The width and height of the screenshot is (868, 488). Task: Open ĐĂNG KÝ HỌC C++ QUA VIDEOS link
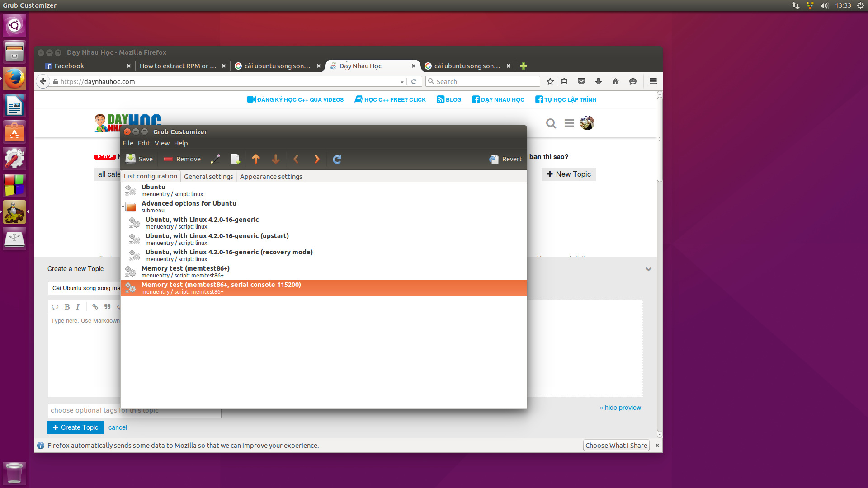pos(295,99)
